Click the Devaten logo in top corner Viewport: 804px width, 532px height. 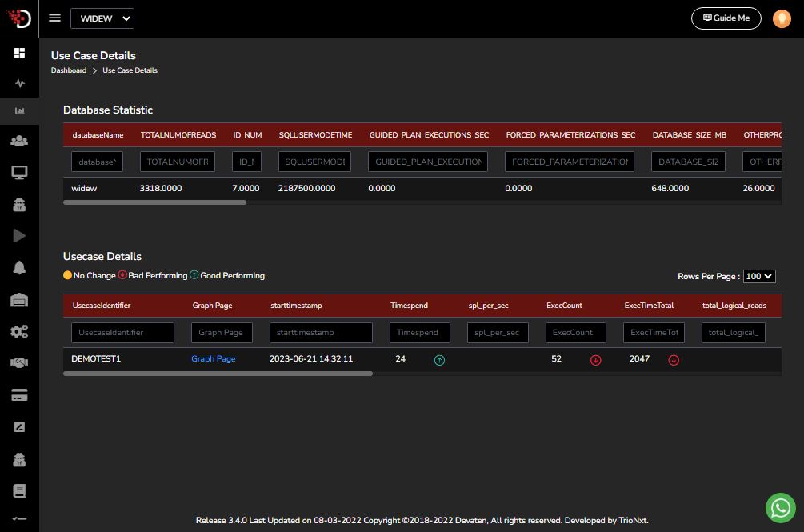pyautogui.click(x=19, y=18)
